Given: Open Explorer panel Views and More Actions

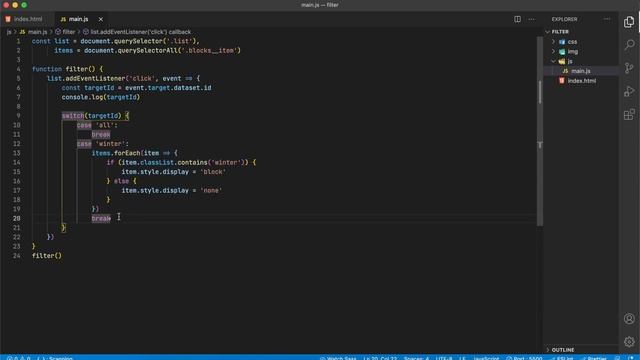Looking at the screenshot, I should point(607,19).
